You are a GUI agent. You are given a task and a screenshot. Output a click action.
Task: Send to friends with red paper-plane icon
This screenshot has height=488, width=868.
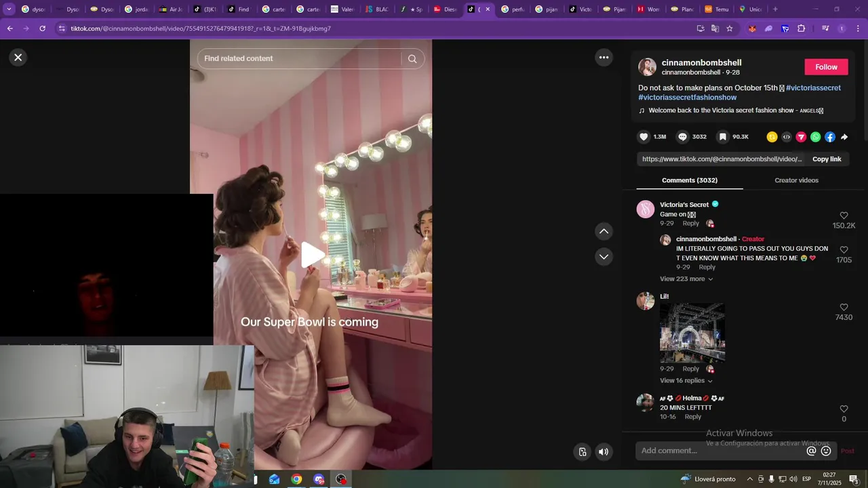click(801, 137)
